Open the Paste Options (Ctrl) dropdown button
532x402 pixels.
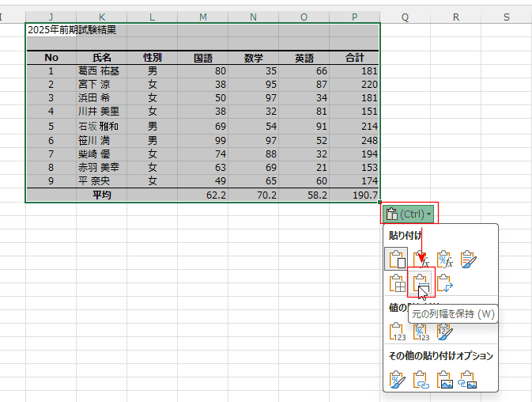(409, 214)
